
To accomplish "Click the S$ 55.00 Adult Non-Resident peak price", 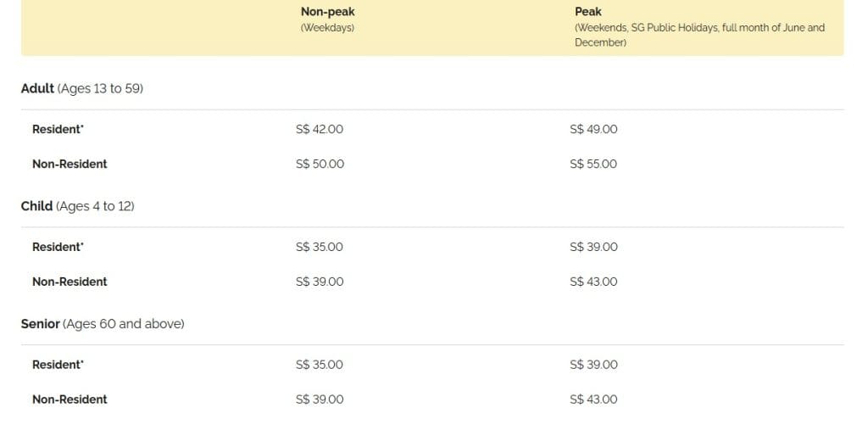I will coord(593,164).
